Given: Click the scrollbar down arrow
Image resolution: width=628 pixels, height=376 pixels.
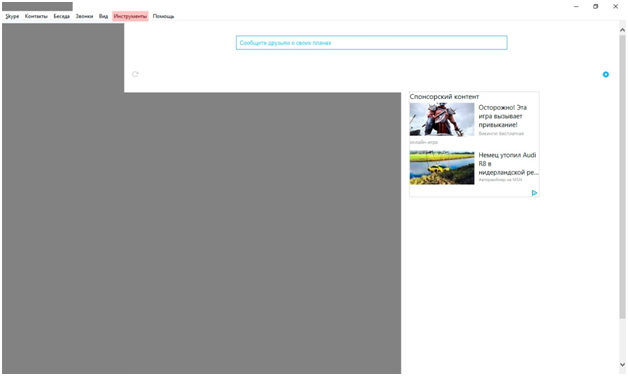Looking at the screenshot, I should pyautogui.click(x=622, y=364).
